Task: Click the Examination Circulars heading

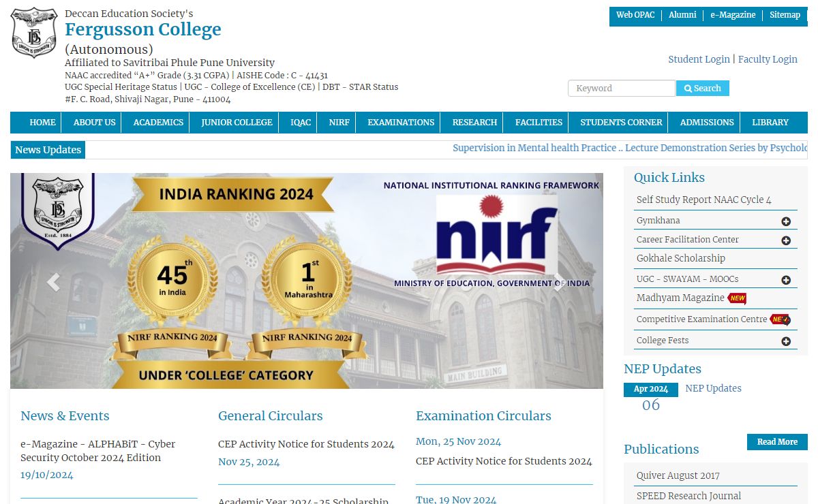Action: 483,415
